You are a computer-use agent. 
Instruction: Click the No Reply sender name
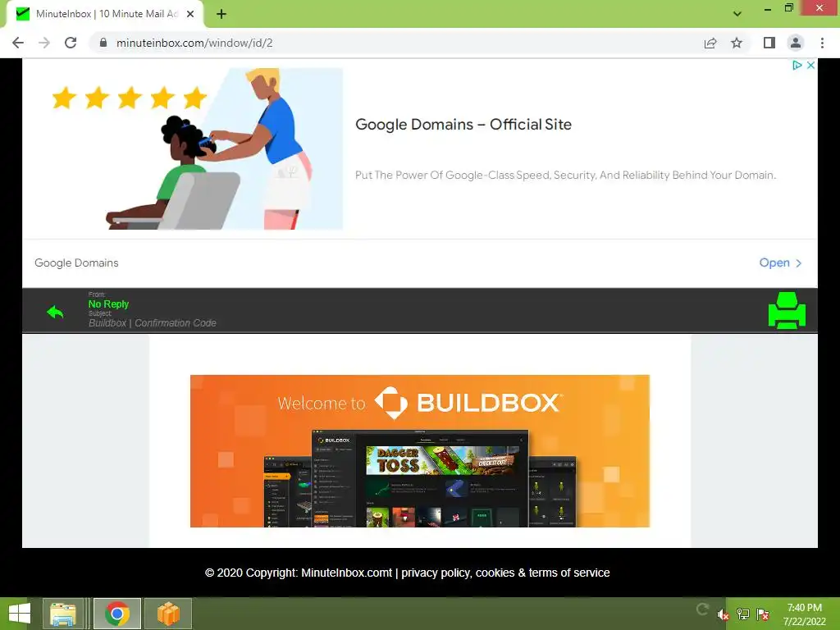[x=109, y=304]
